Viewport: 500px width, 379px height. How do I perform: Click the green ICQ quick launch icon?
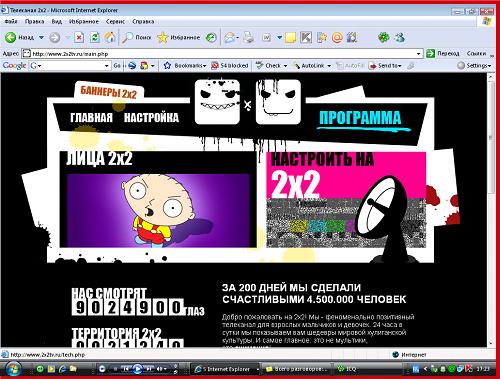[40, 369]
